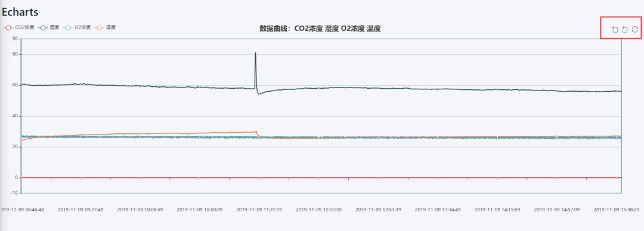Click x-axis label 2019-11-09 12:12:30
The height and width of the screenshot is (231, 644).
click(x=318, y=209)
